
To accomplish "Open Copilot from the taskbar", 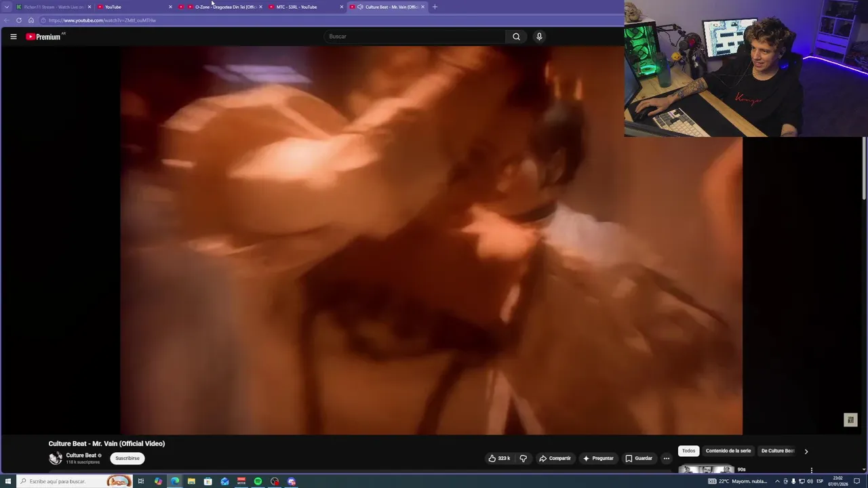I will (x=158, y=481).
